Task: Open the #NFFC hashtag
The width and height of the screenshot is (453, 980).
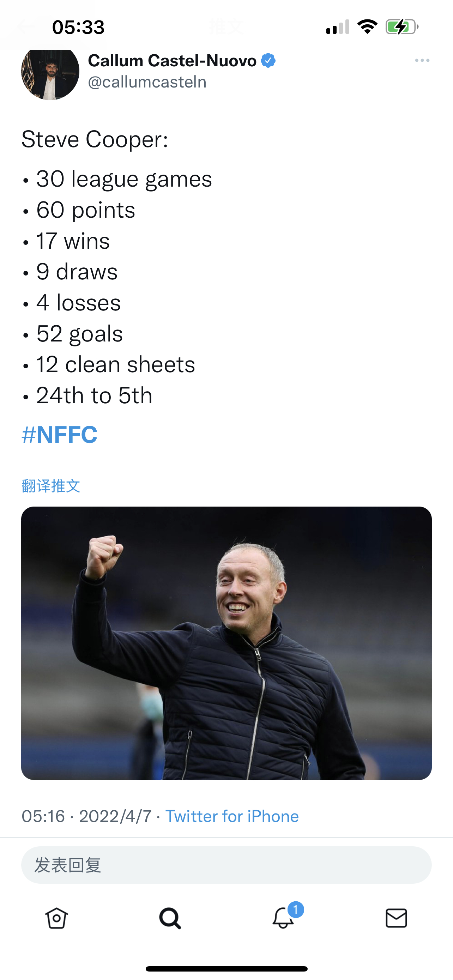Action: [x=60, y=435]
